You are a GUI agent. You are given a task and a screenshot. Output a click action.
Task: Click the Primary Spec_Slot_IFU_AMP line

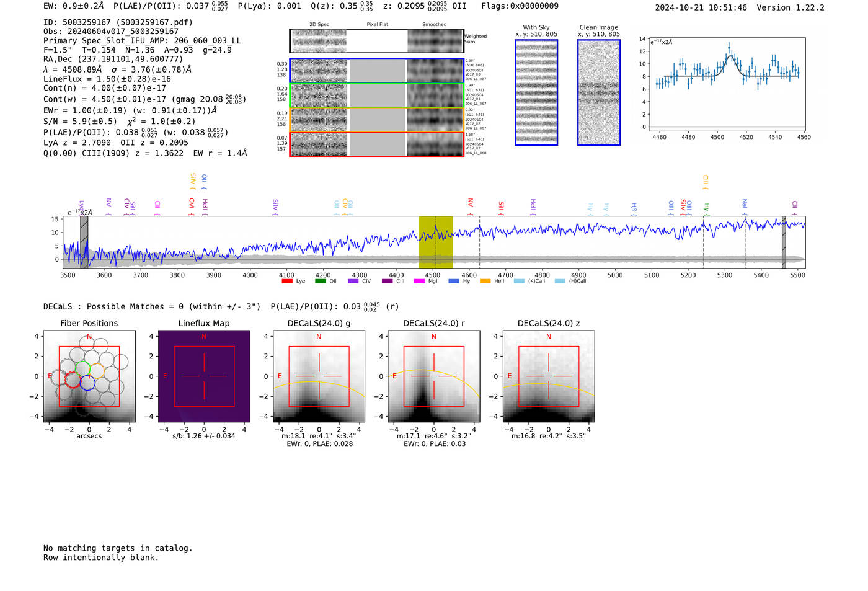143,41
